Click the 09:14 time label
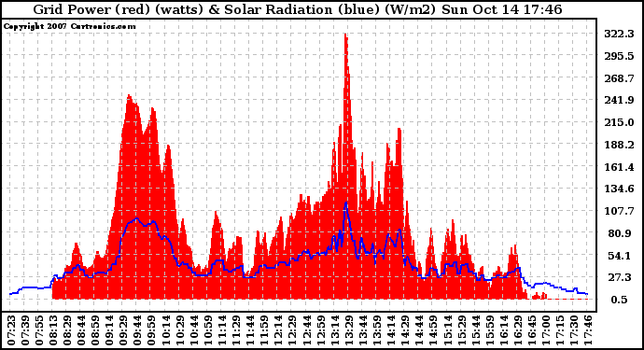 [x=109, y=330]
